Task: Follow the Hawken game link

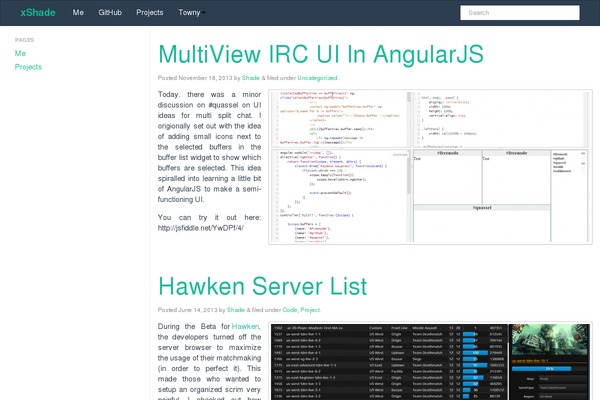Action: tap(246, 327)
